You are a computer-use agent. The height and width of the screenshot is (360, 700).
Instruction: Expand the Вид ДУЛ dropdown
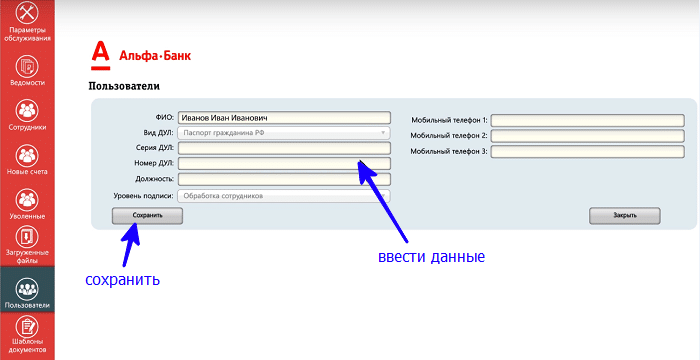point(284,133)
